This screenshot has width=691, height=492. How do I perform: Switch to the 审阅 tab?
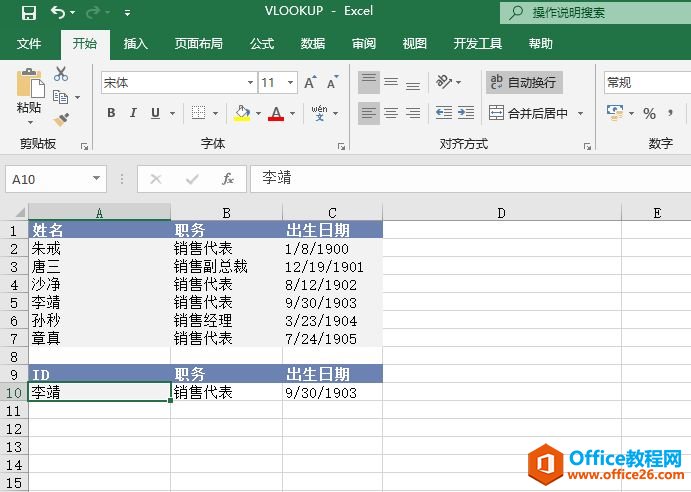coord(364,44)
